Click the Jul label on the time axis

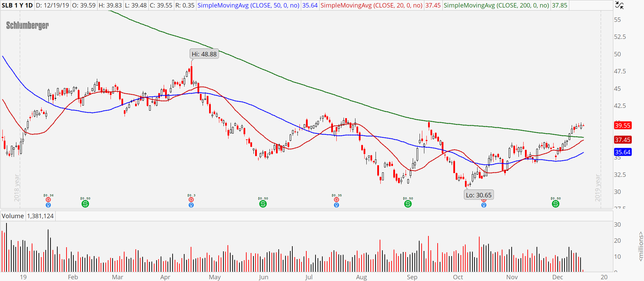pos(309,277)
